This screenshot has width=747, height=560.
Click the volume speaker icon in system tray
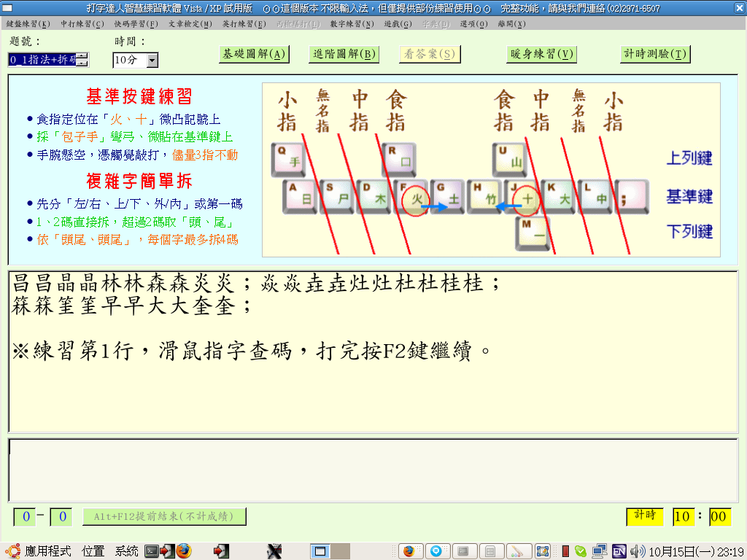point(637,551)
